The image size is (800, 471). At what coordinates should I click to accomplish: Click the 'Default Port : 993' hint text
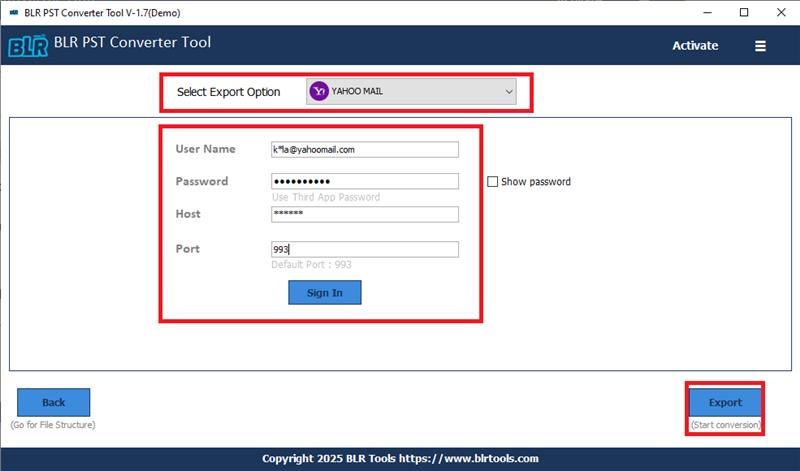[311, 264]
